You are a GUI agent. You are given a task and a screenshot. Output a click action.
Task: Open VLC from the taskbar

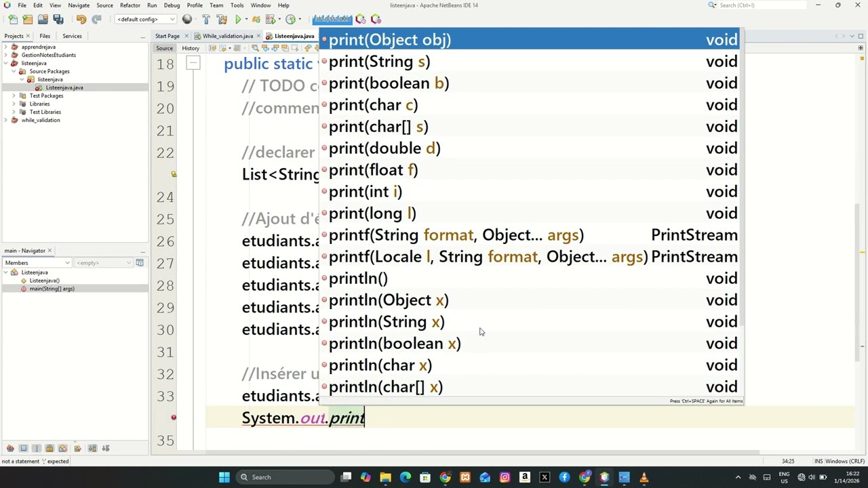pyautogui.click(x=644, y=477)
